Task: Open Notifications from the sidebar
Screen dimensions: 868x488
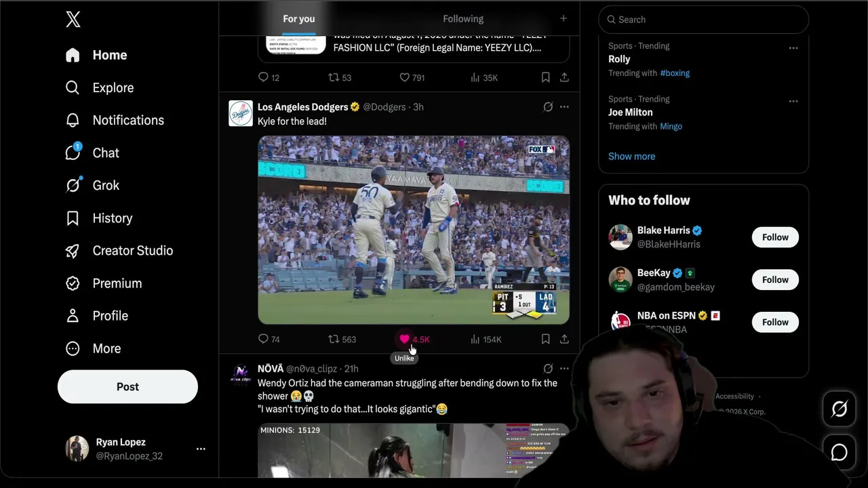Action: point(115,120)
